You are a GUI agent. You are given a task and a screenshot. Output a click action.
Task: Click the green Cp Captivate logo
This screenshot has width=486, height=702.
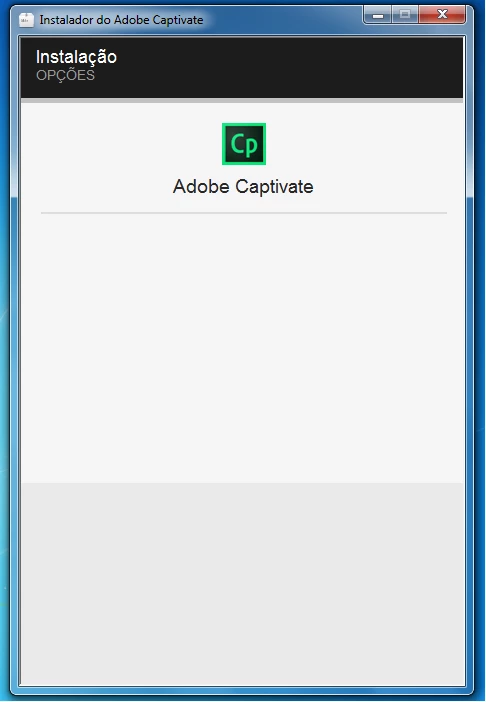(x=244, y=144)
